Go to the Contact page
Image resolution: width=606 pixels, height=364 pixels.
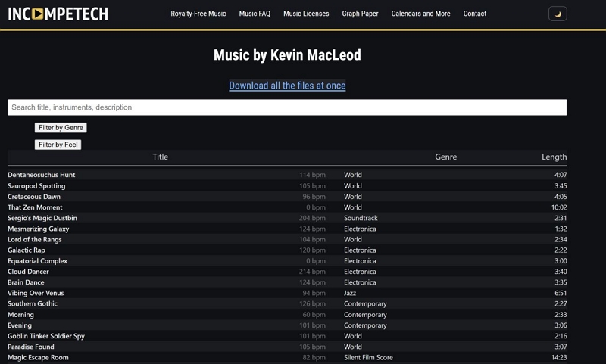tap(475, 14)
